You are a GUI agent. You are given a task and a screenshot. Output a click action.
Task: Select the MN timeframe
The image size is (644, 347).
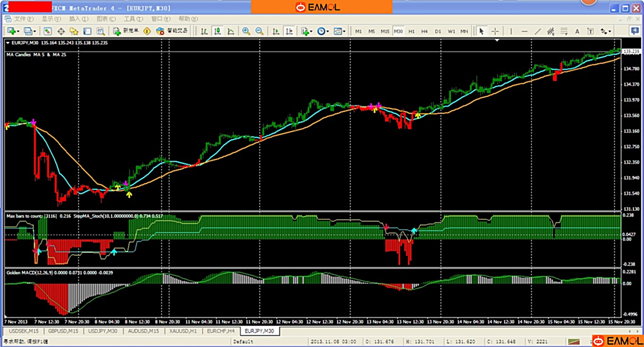click(464, 31)
